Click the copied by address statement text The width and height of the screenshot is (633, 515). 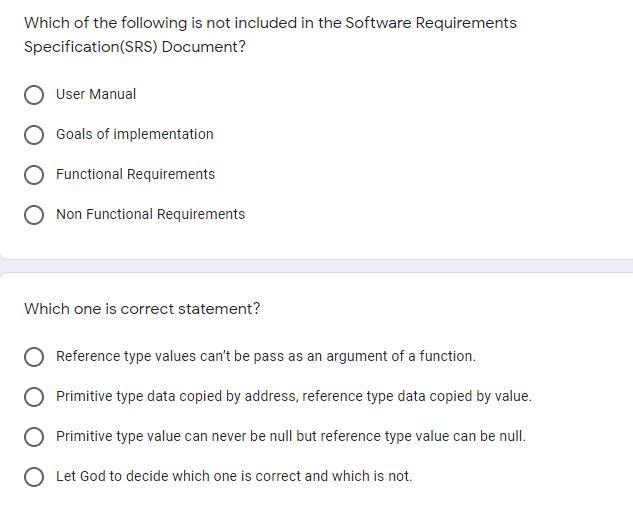(x=294, y=396)
